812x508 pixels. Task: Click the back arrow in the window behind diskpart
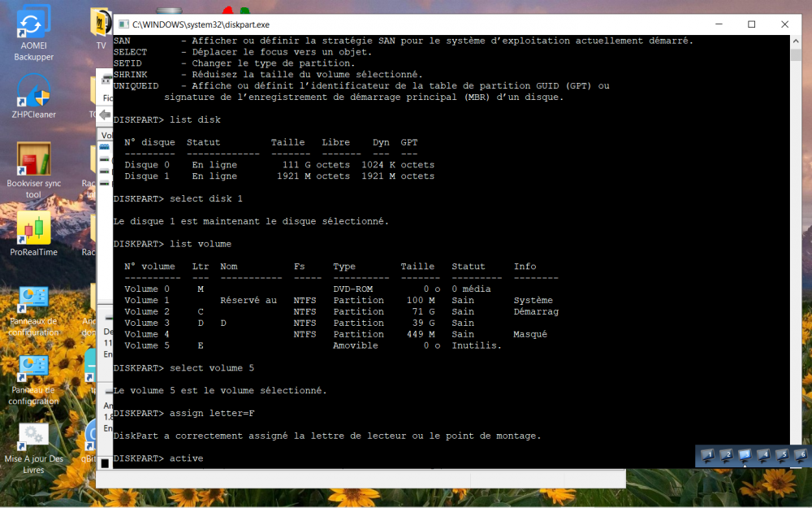[105, 115]
